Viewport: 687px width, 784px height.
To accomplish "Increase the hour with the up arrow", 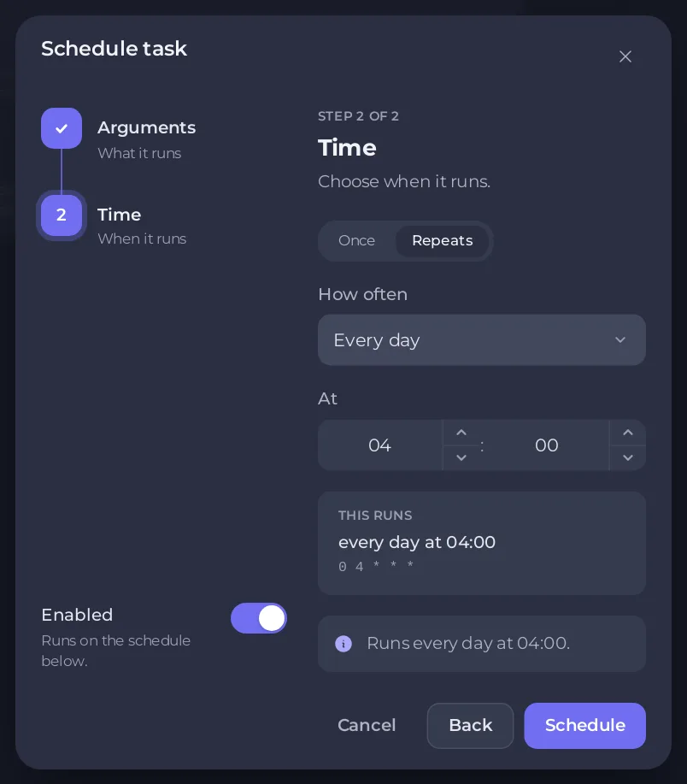I will click(x=461, y=433).
